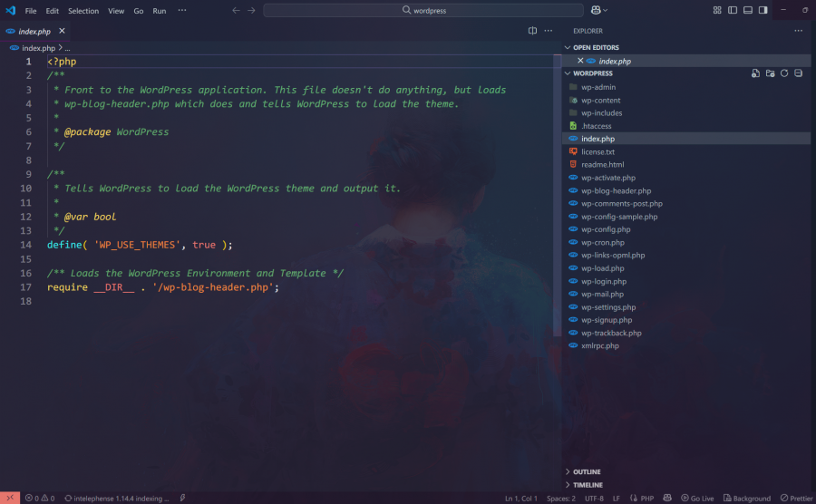Toggle the primary side bar visibility

[733, 11]
